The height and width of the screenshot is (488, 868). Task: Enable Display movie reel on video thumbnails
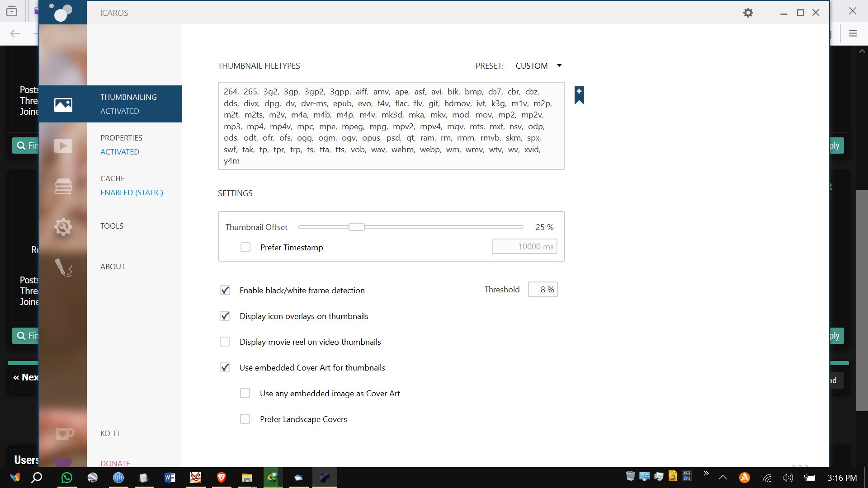click(x=225, y=342)
